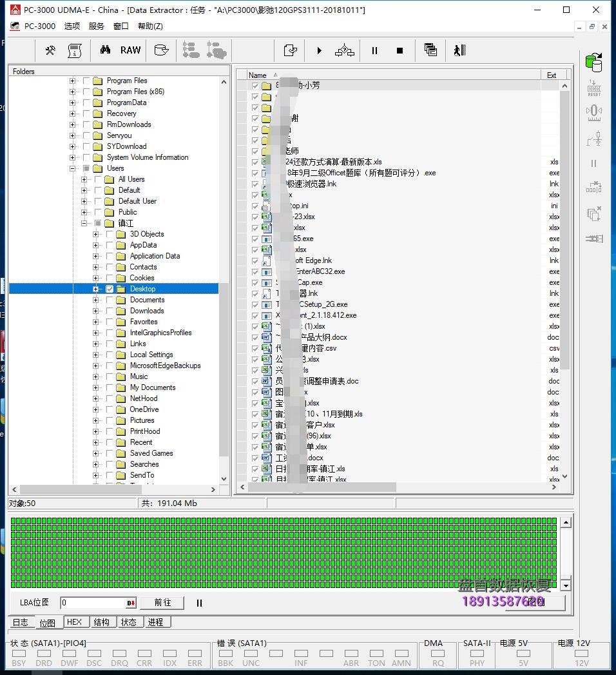Open the 选项 menu

point(72,26)
